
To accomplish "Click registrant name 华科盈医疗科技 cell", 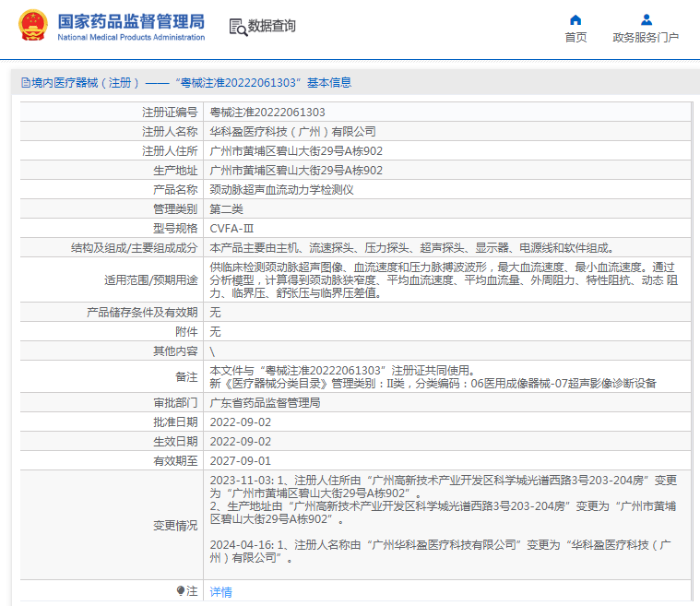I will (x=447, y=131).
